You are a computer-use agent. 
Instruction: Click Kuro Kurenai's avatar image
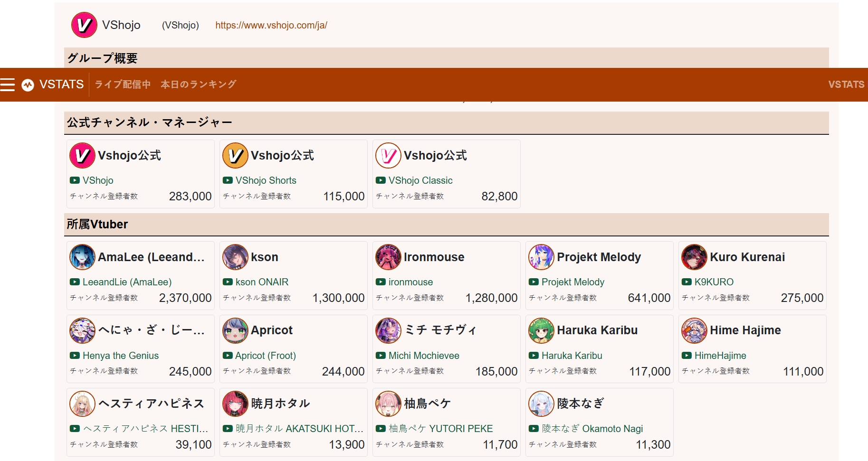pyautogui.click(x=694, y=257)
